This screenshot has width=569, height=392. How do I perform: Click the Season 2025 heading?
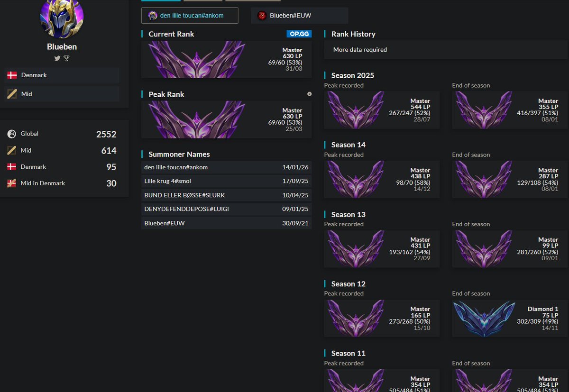(352, 75)
